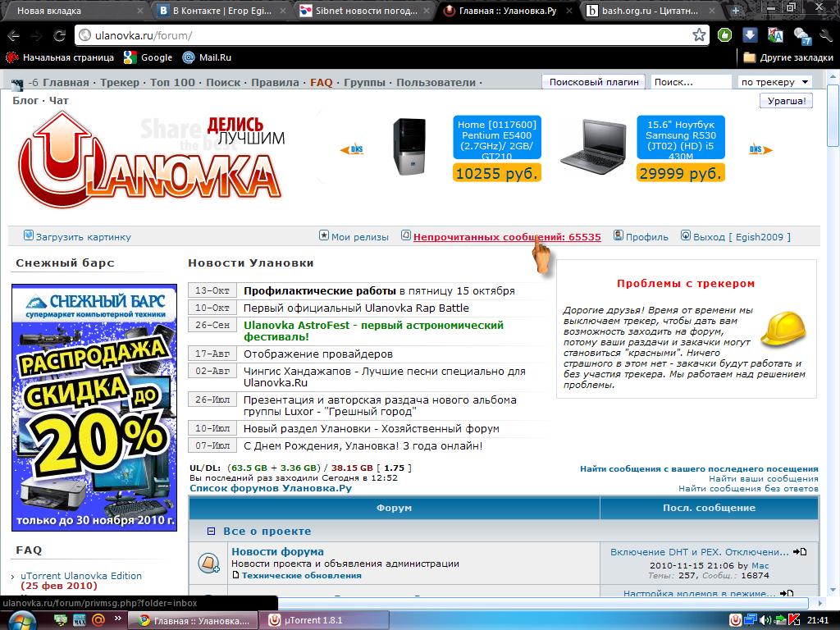Open the 'Другие закладки' bookmarks folder

pos(788,57)
